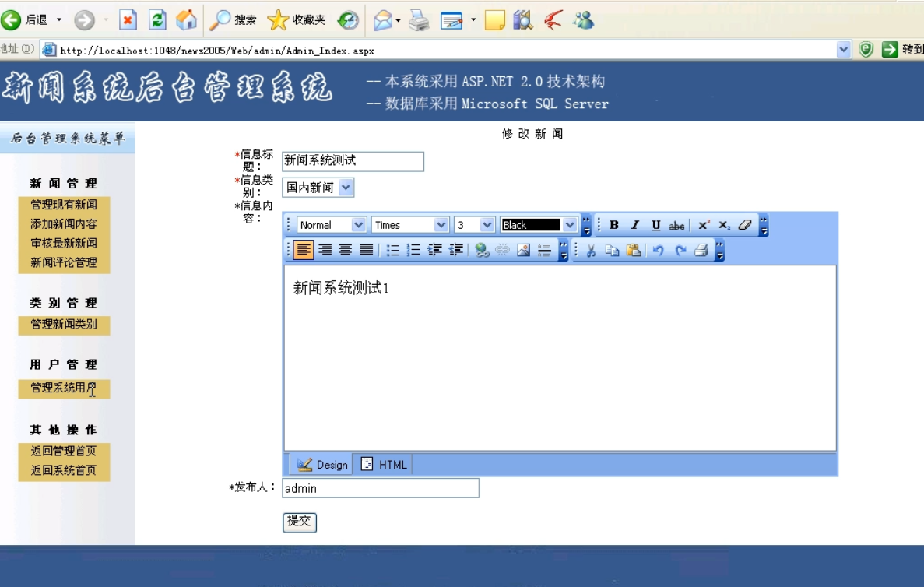Open 管理系统用户 link

tap(64, 388)
